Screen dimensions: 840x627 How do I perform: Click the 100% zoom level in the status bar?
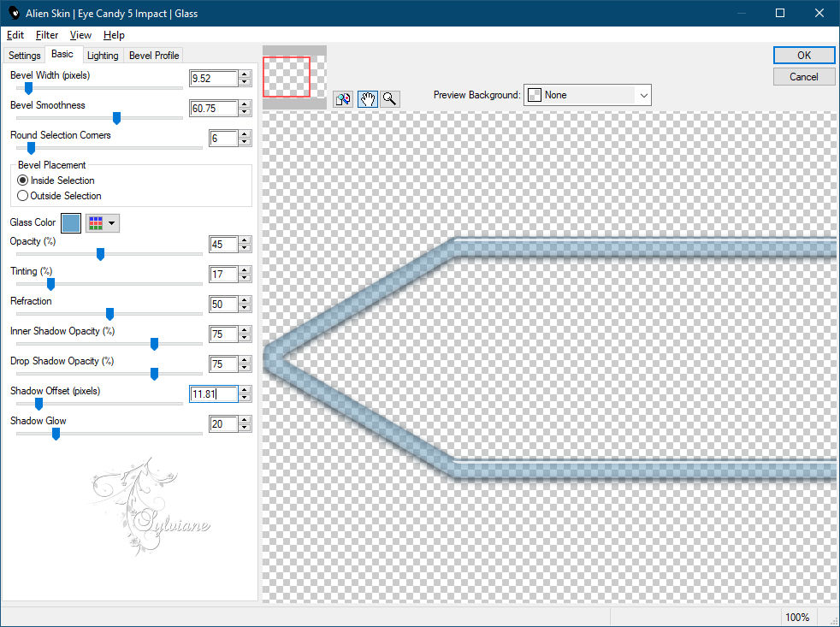click(x=796, y=618)
